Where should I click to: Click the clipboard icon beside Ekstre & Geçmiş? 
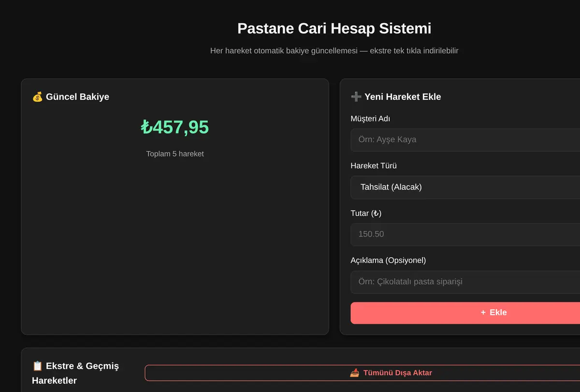click(37, 366)
